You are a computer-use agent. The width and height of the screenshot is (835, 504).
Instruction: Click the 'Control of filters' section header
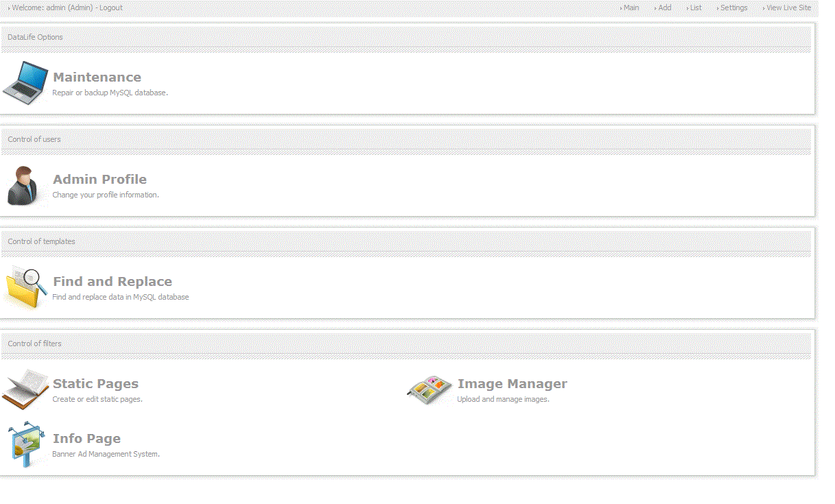pos(34,344)
